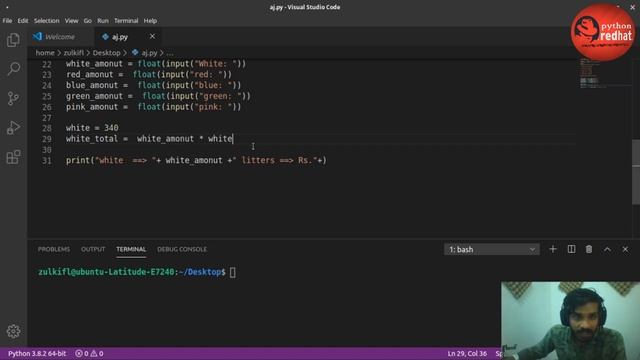Select the TERMINAL panel tab

131,249
